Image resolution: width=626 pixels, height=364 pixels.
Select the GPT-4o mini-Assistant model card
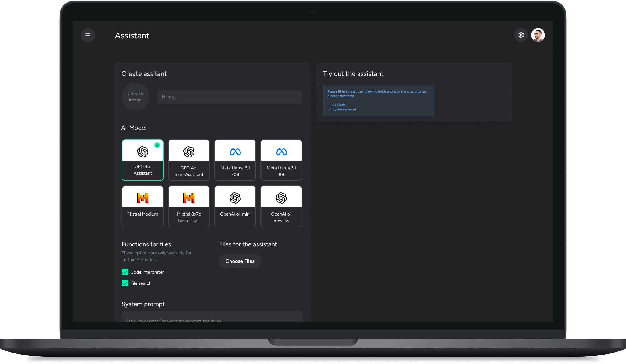189,160
